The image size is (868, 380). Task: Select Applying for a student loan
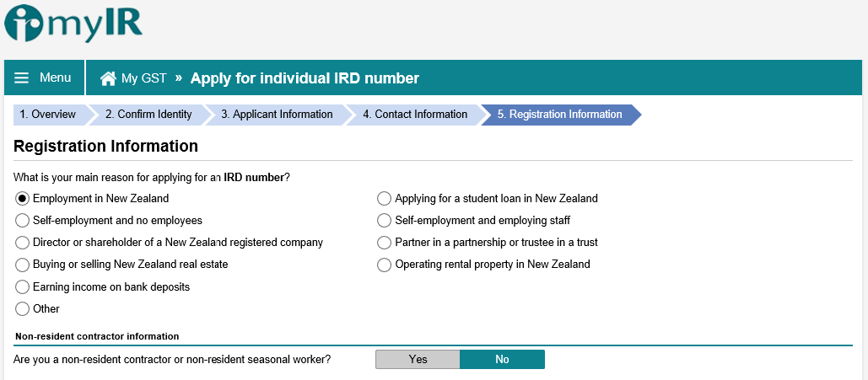(385, 199)
